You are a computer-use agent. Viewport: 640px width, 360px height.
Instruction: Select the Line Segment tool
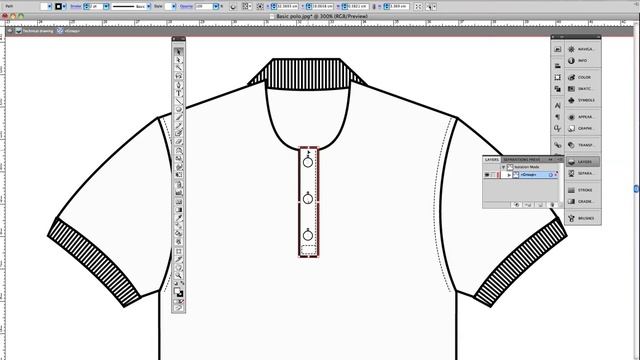tap(178, 102)
